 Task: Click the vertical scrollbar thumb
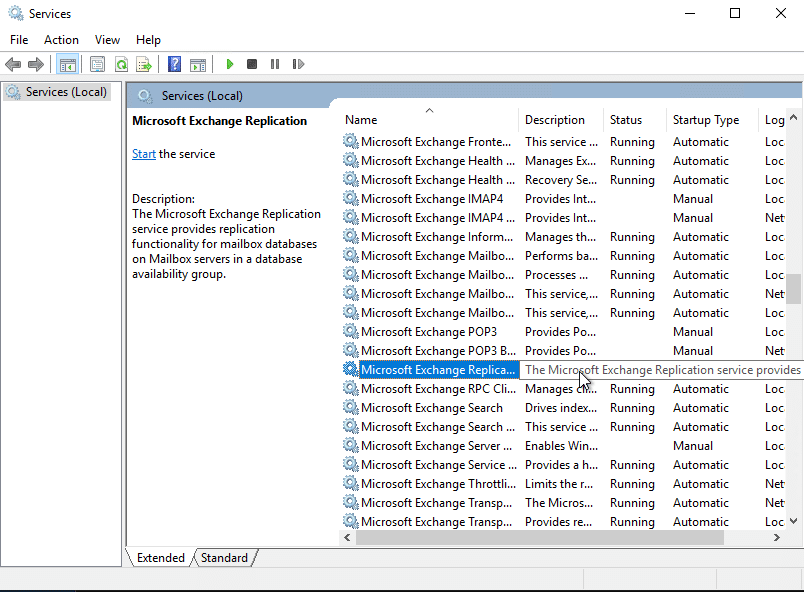(x=794, y=289)
